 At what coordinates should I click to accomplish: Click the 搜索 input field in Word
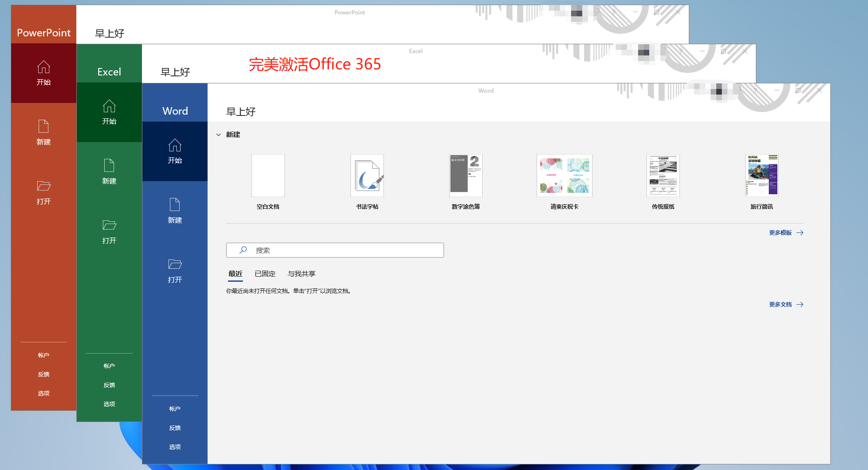(335, 250)
